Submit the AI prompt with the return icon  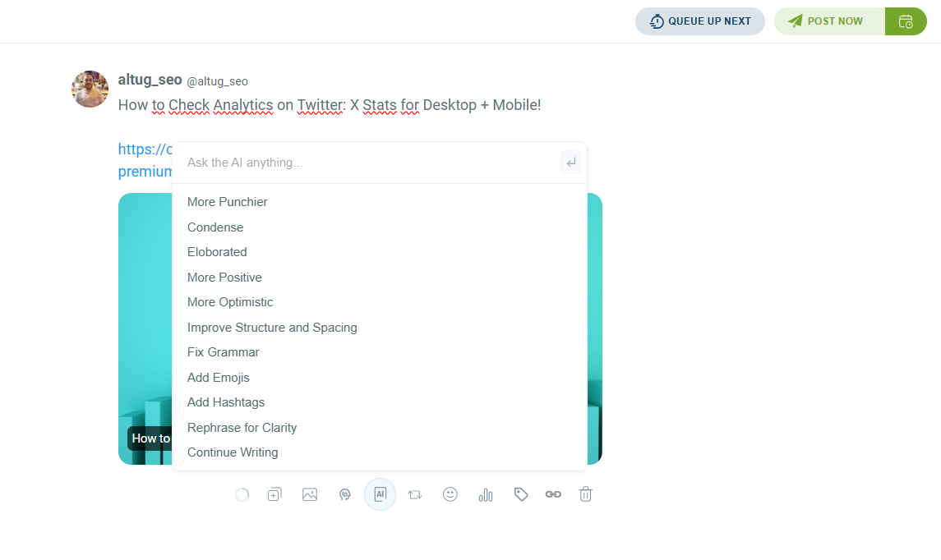tap(570, 162)
